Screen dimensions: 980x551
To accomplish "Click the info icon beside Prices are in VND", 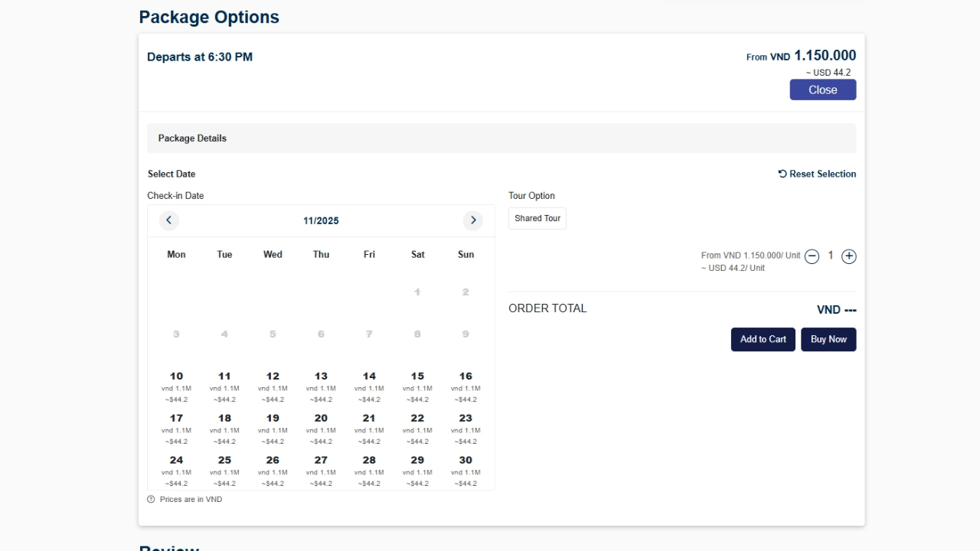I will [x=151, y=499].
